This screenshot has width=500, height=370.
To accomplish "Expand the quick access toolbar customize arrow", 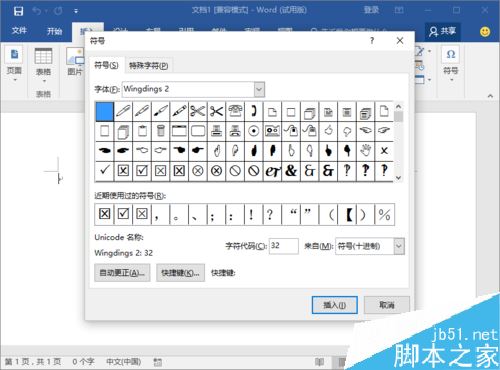I will click(x=76, y=11).
